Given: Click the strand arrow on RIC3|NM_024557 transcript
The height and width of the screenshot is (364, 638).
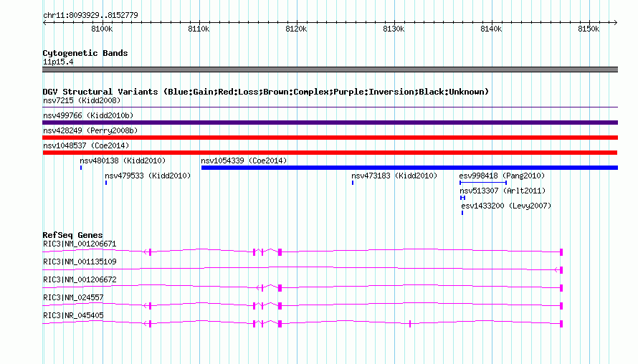Looking at the screenshot, I should (146, 306).
